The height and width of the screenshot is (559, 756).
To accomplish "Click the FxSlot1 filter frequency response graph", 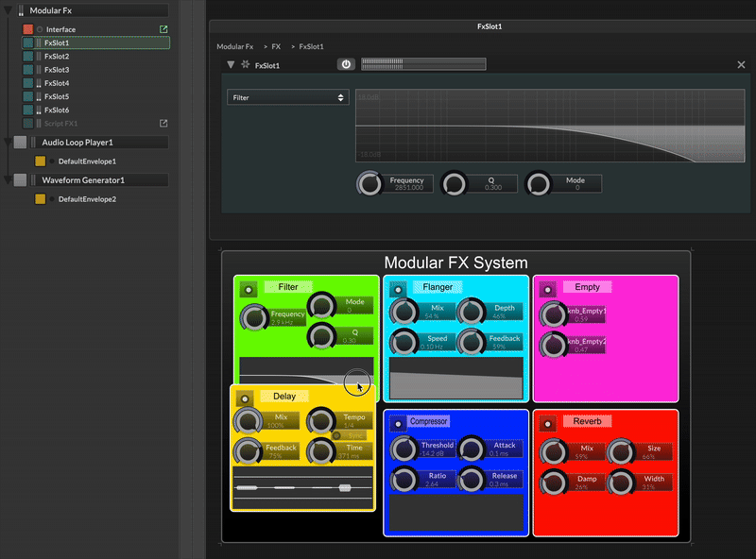I will [550, 126].
